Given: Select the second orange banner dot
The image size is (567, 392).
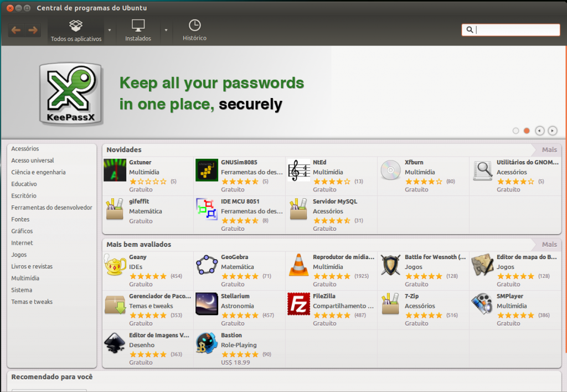Looking at the screenshot, I should 527,131.
